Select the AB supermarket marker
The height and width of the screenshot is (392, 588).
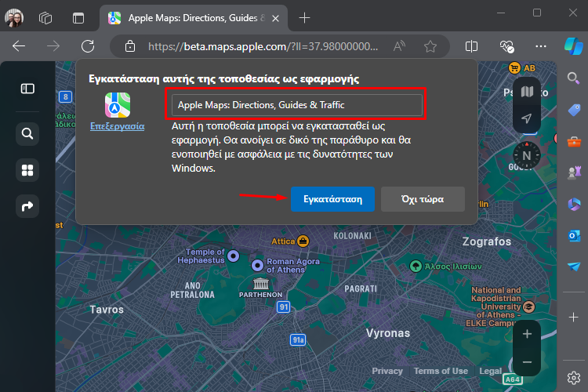514,68
